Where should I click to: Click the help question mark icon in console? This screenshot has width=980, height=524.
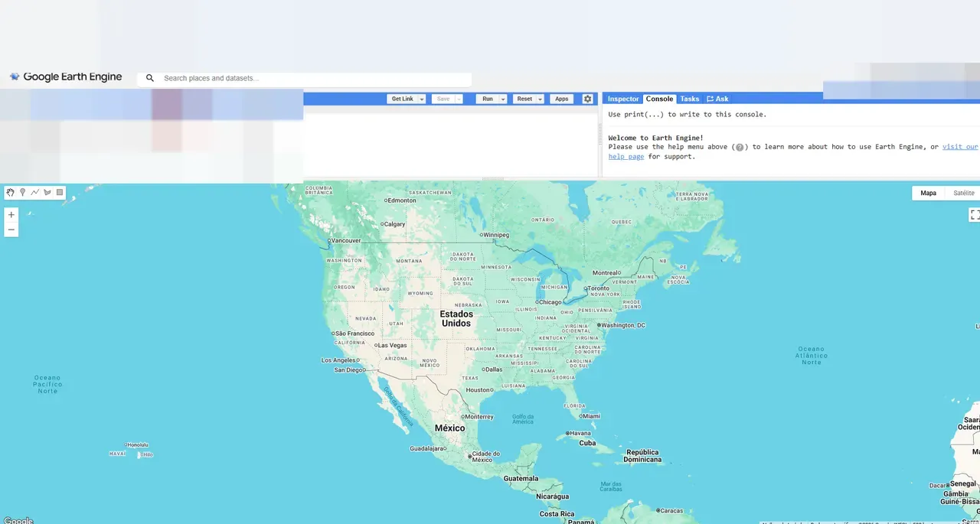(x=740, y=147)
